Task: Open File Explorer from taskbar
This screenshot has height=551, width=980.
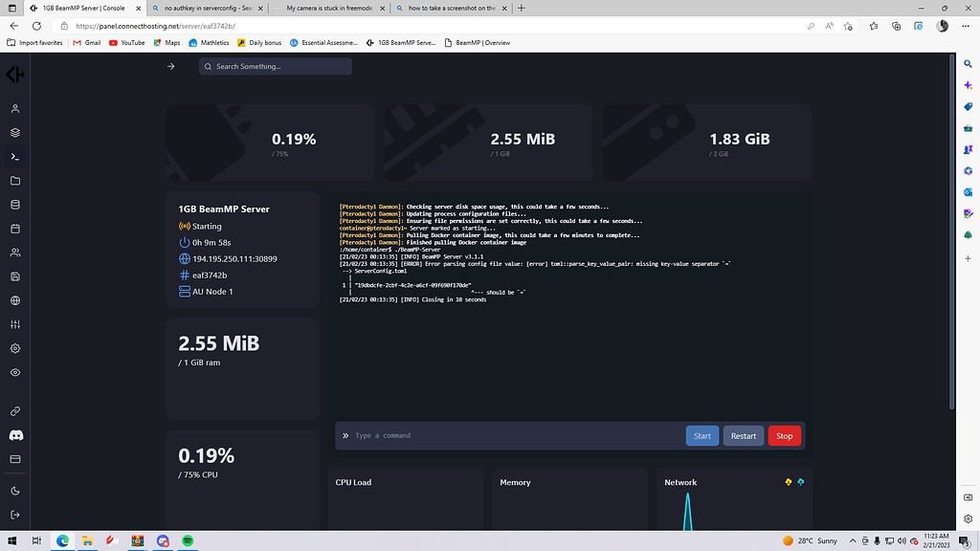Action: pyautogui.click(x=87, y=540)
